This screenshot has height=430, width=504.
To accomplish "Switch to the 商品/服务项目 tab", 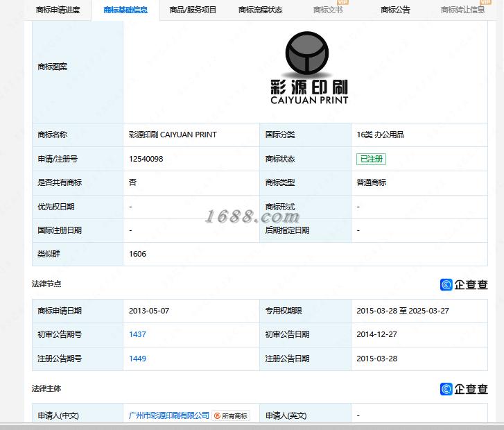I will (x=193, y=10).
